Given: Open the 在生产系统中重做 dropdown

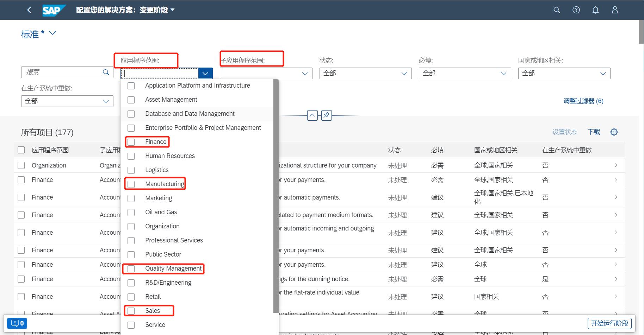Looking at the screenshot, I should (106, 101).
